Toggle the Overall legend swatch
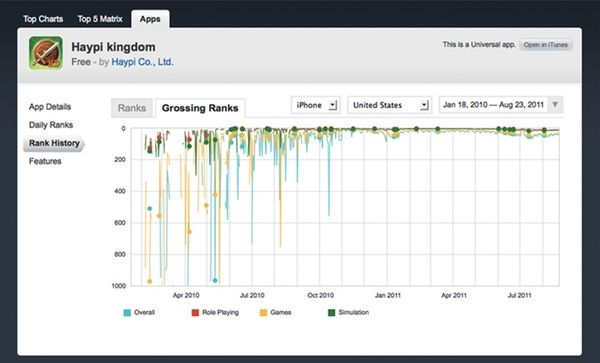The height and width of the screenshot is (363, 600). coord(127,313)
